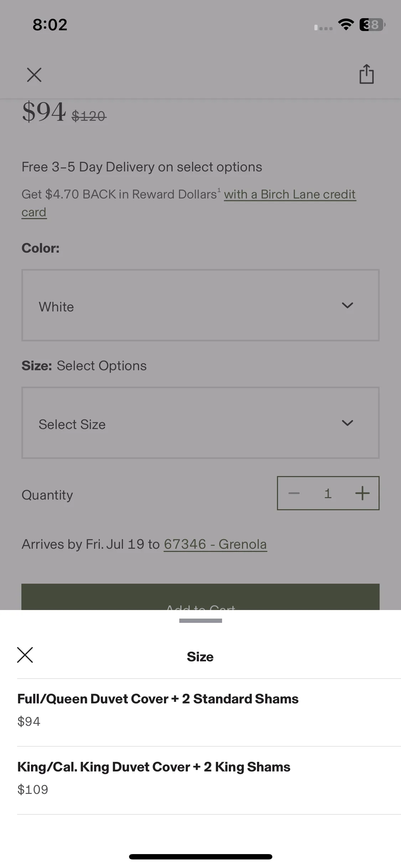The width and height of the screenshot is (401, 868).
Task: Expand the Select Size dropdown
Action: [x=200, y=423]
